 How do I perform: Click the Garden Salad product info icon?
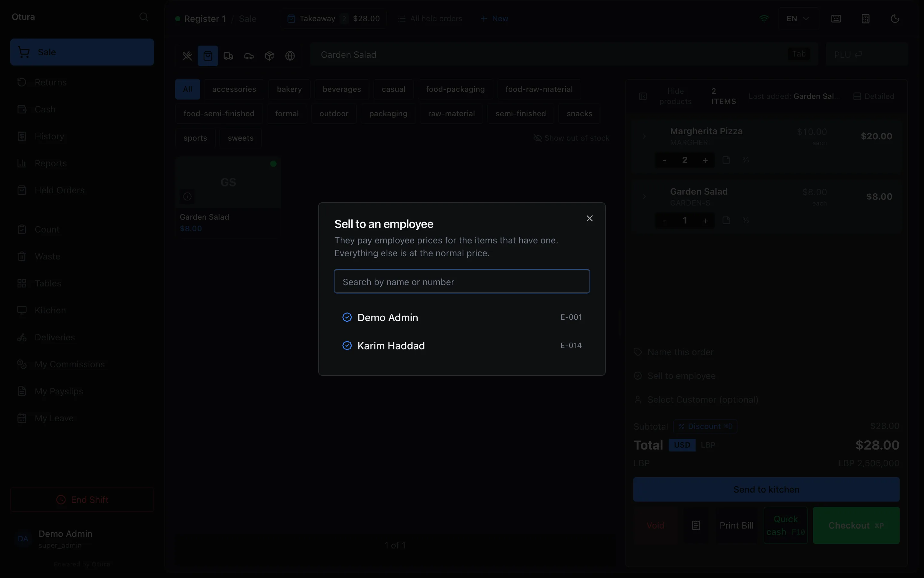[x=187, y=197]
